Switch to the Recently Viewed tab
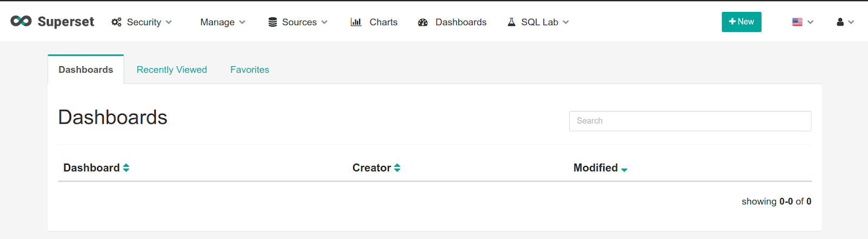 pos(172,69)
